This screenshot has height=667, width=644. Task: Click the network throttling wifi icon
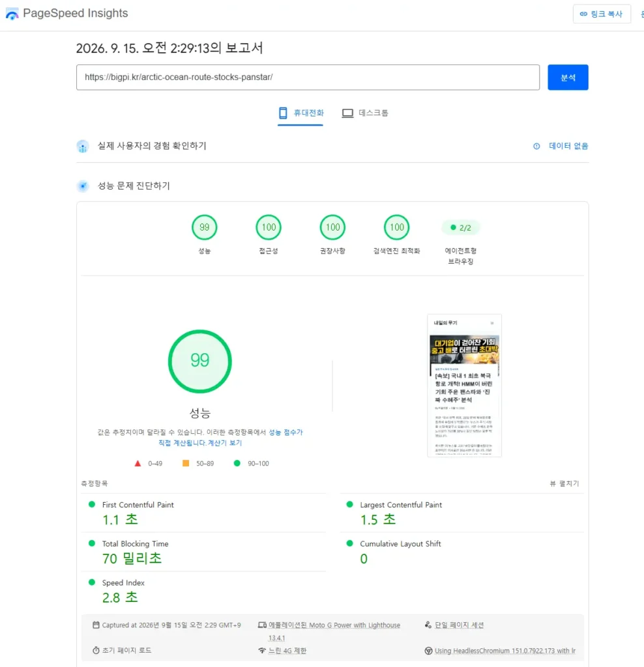tap(262, 651)
